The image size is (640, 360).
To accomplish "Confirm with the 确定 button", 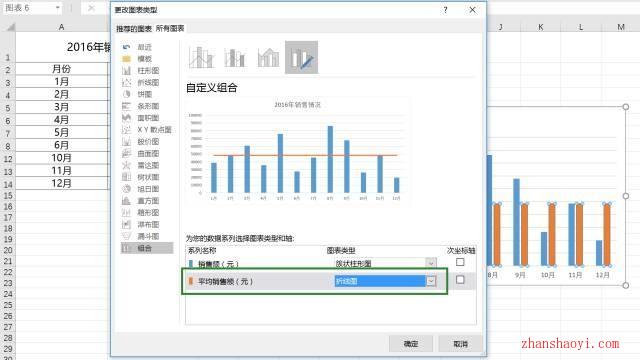I will [411, 344].
